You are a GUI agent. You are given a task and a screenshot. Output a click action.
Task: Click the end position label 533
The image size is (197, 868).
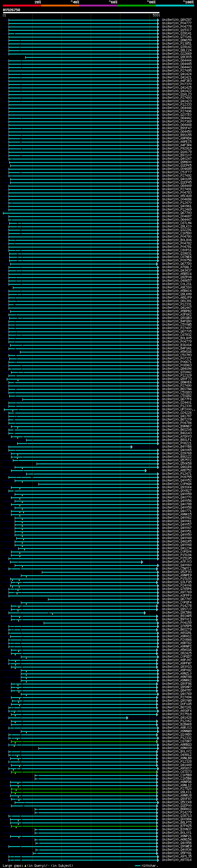tap(155, 15)
